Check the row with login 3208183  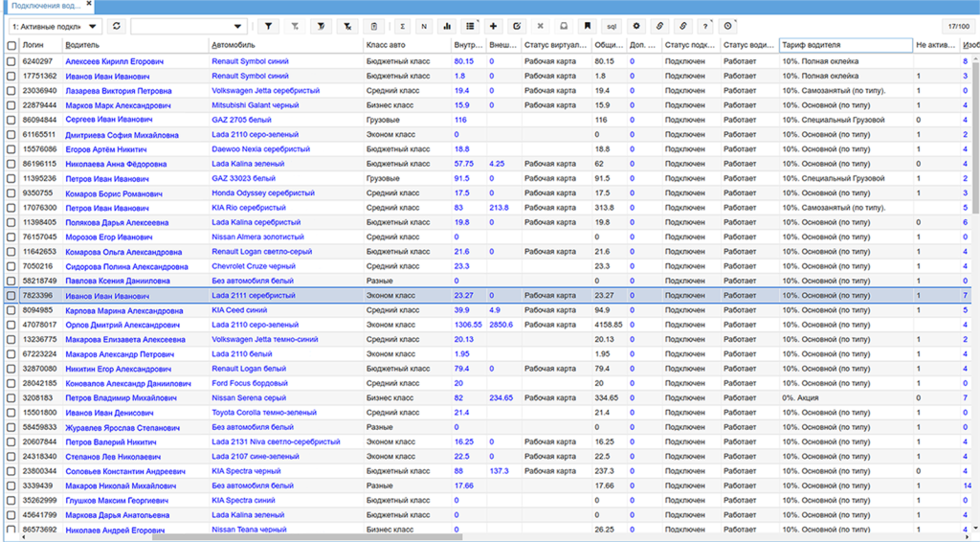pyautogui.click(x=11, y=398)
